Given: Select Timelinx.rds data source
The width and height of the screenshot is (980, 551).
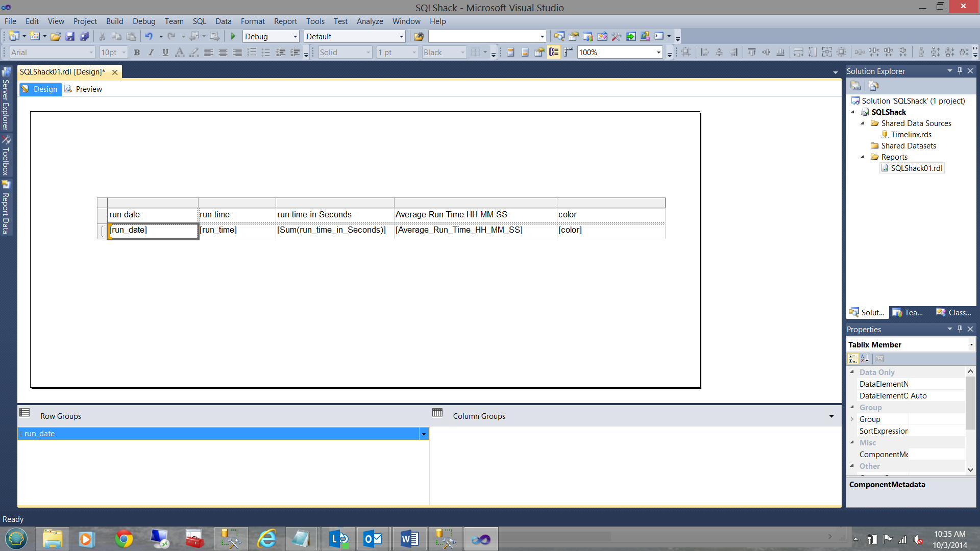Looking at the screenshot, I should click(911, 135).
